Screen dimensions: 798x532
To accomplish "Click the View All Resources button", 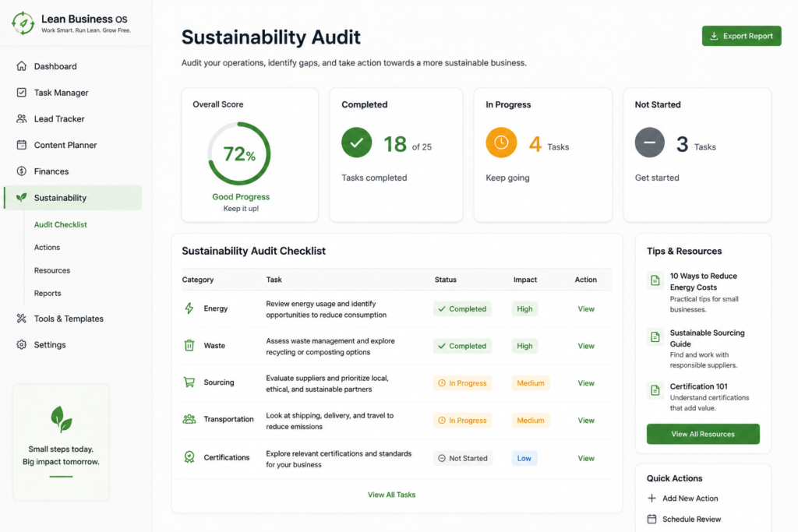I will tap(703, 434).
